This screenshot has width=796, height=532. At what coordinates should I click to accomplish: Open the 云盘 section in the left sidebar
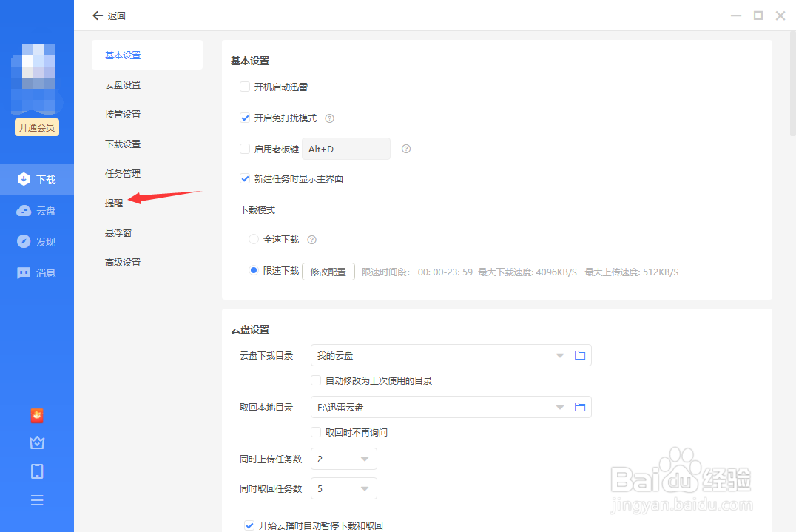pos(37,210)
